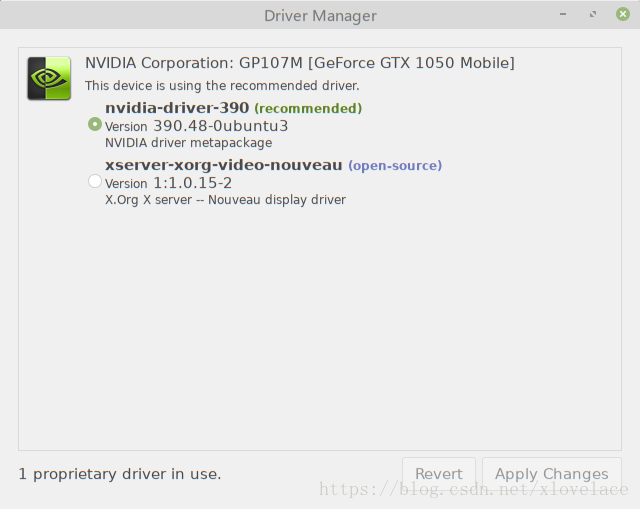Click the Apply Changes button
The width and height of the screenshot is (640, 509).
(x=552, y=473)
